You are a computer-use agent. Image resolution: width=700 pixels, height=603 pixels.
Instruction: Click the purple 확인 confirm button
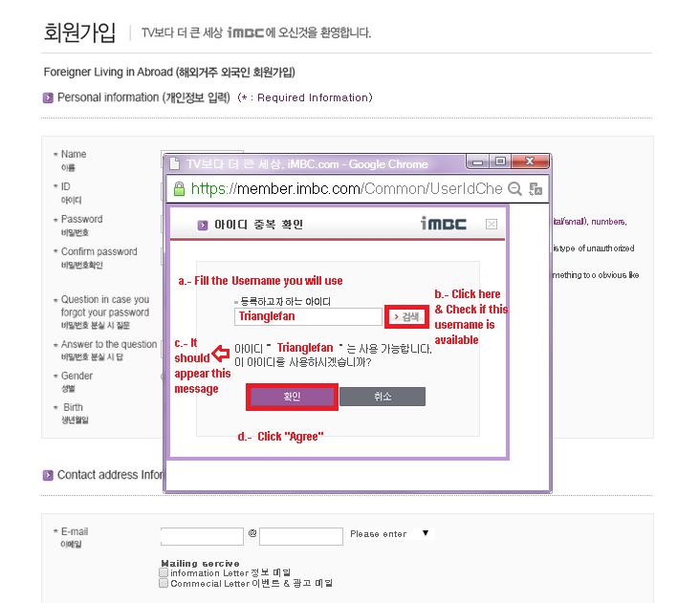click(x=292, y=397)
